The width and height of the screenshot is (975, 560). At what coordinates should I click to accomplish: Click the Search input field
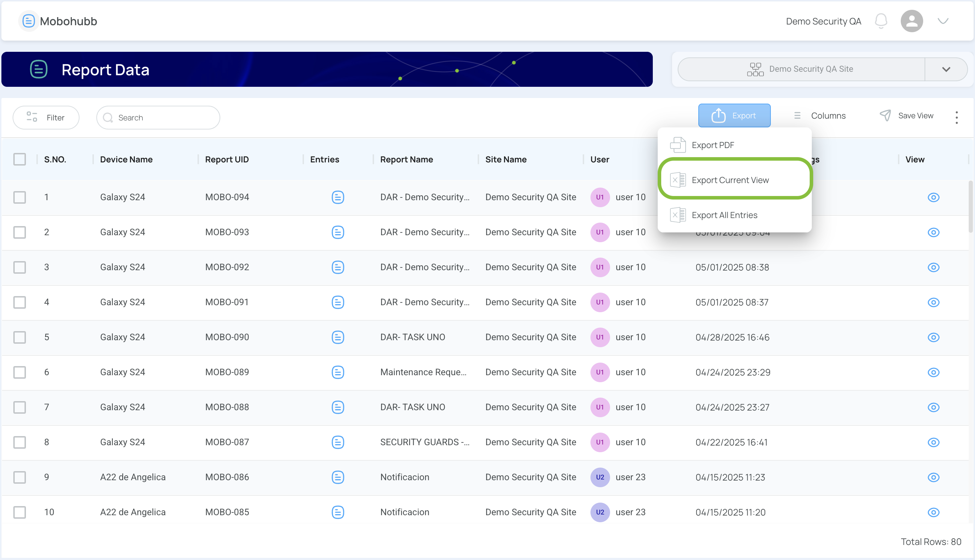(x=158, y=117)
